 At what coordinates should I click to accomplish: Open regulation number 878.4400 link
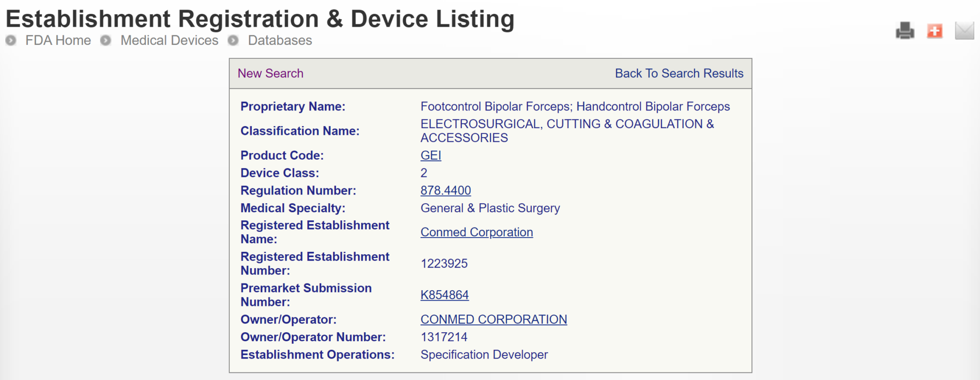[x=445, y=191]
